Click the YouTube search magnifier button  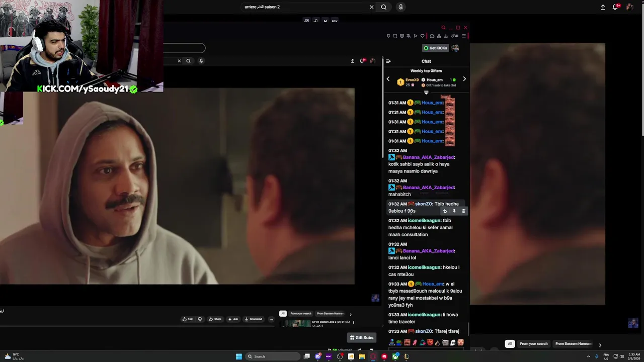click(x=384, y=7)
